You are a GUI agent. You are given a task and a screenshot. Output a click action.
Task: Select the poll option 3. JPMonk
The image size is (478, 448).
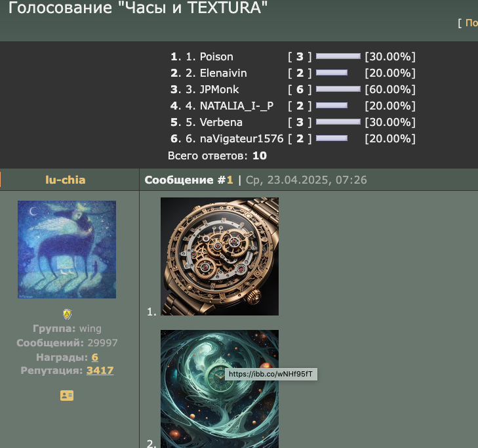click(x=212, y=89)
